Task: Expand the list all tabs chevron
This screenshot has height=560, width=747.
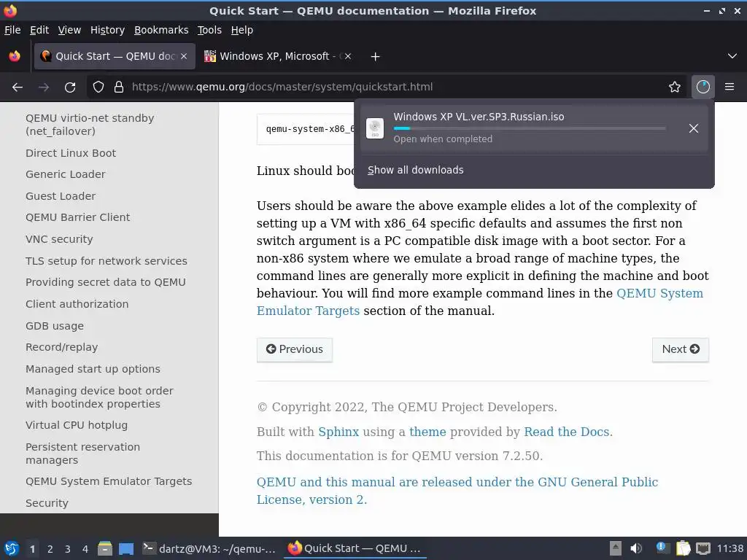Action: click(732, 57)
